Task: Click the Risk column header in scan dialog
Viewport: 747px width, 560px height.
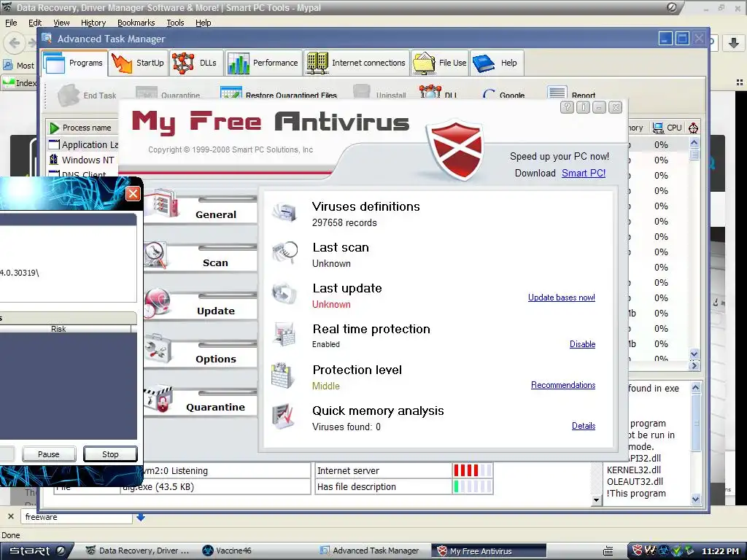Action: coord(58,329)
